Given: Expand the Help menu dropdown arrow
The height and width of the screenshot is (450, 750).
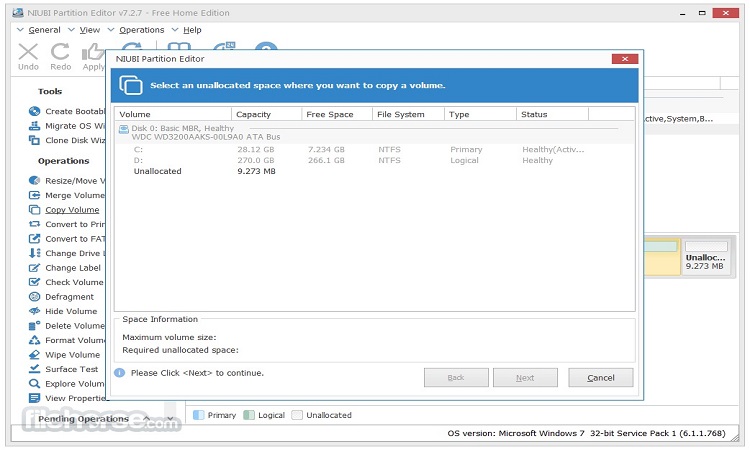Looking at the screenshot, I should tap(176, 30).
